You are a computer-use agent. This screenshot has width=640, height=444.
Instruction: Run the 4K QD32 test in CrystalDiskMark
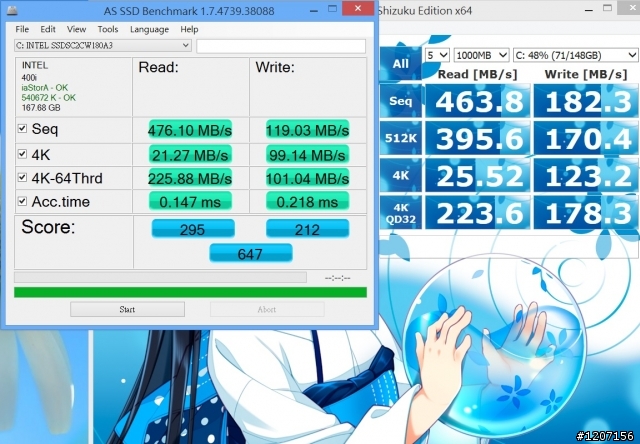[x=400, y=213]
